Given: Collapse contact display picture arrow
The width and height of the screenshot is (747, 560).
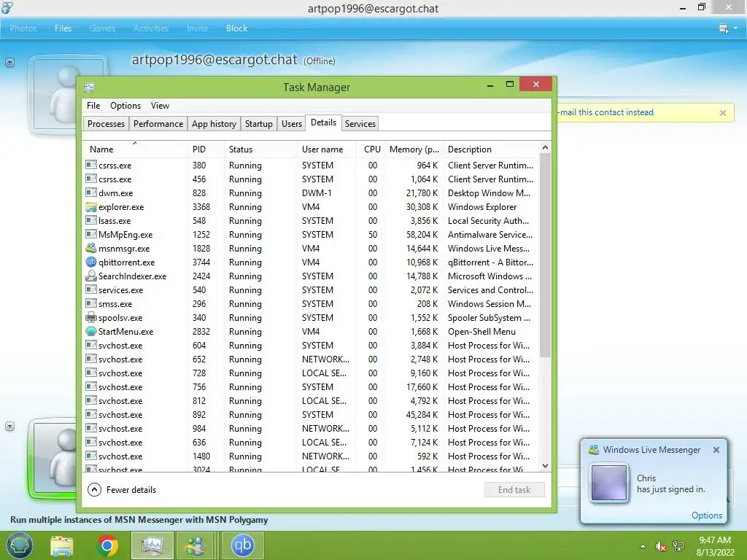Looking at the screenshot, I should click(x=10, y=63).
